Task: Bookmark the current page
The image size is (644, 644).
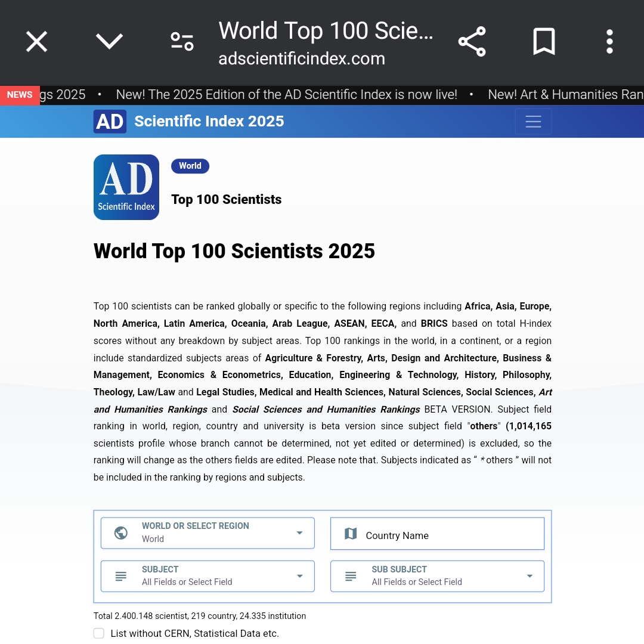Action: point(544,42)
